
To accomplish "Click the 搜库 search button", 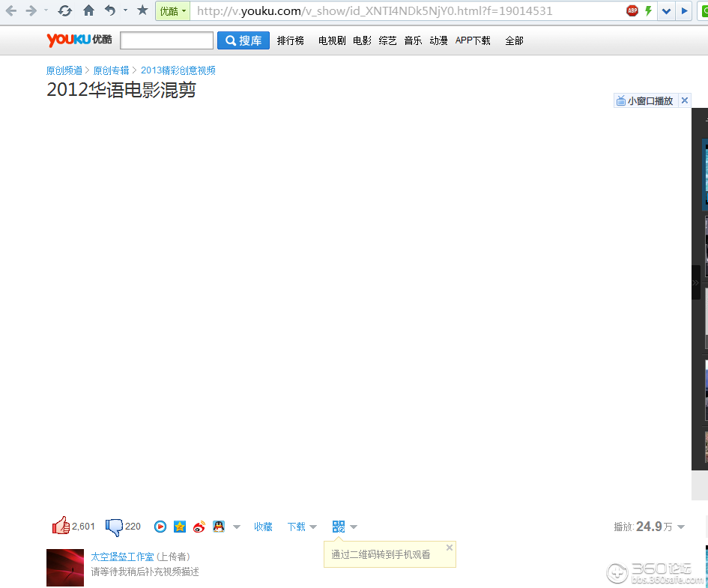I will click(243, 40).
